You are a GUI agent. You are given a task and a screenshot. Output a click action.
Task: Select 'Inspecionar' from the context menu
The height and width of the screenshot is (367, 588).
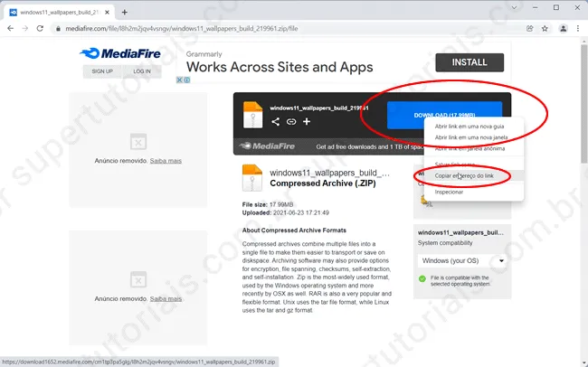point(449,192)
